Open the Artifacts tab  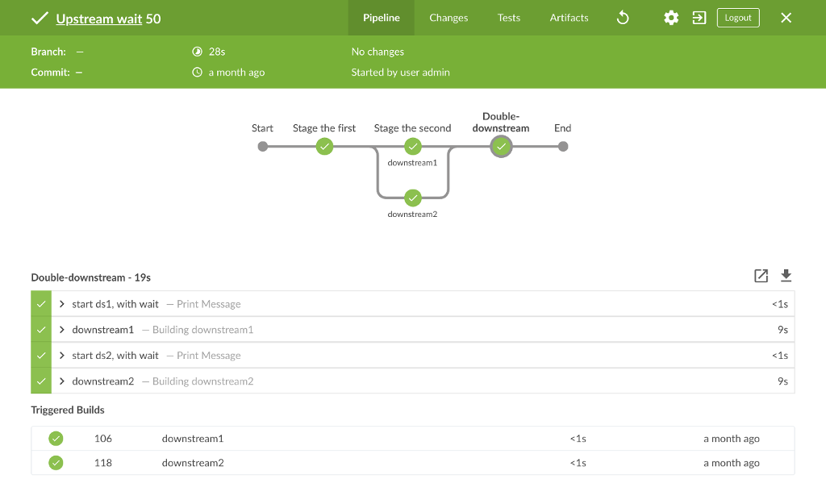point(569,17)
